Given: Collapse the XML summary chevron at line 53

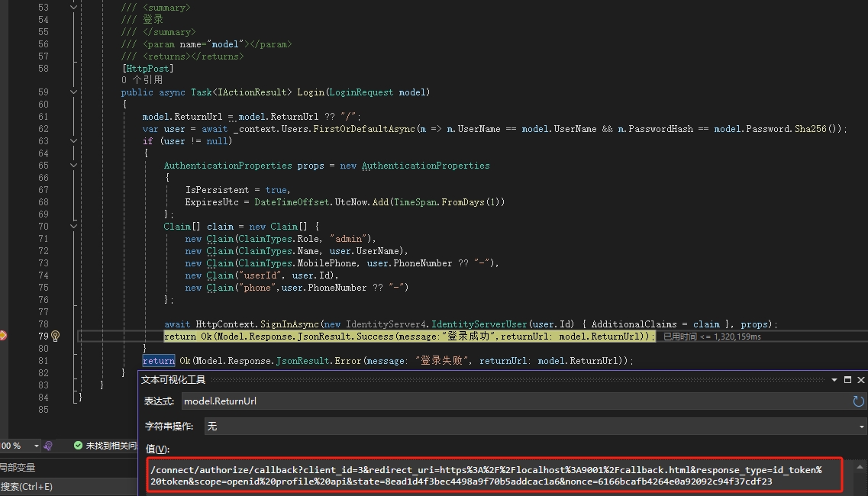Looking at the screenshot, I should [x=73, y=7].
